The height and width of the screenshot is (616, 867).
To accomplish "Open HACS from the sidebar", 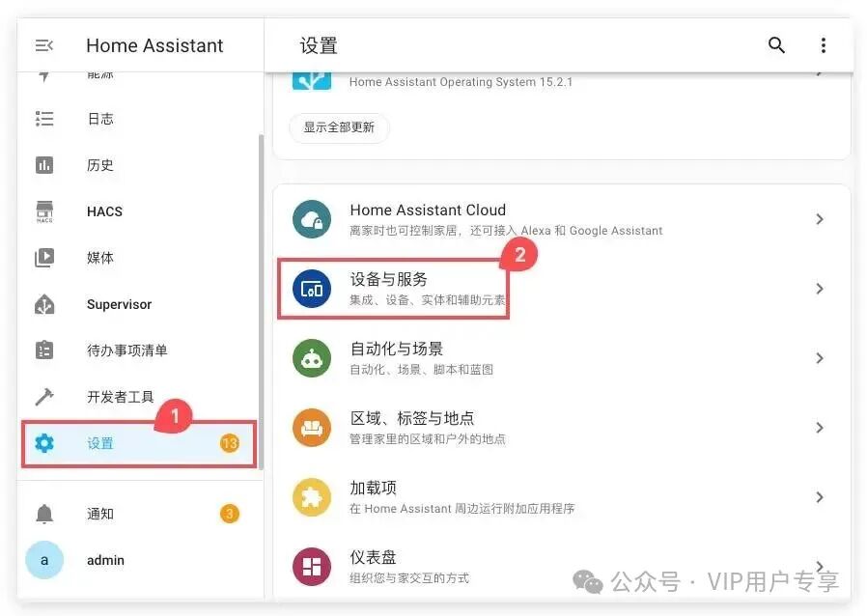I will pos(138,211).
